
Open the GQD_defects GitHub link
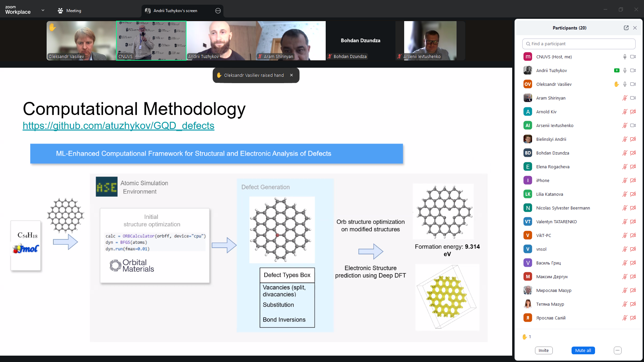pos(118,126)
